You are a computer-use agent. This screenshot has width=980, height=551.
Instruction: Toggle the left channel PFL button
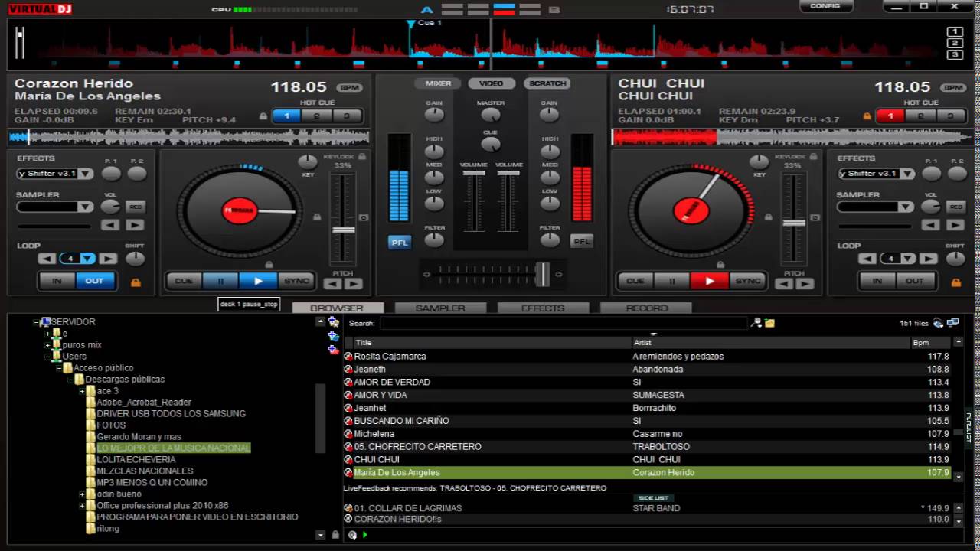400,242
